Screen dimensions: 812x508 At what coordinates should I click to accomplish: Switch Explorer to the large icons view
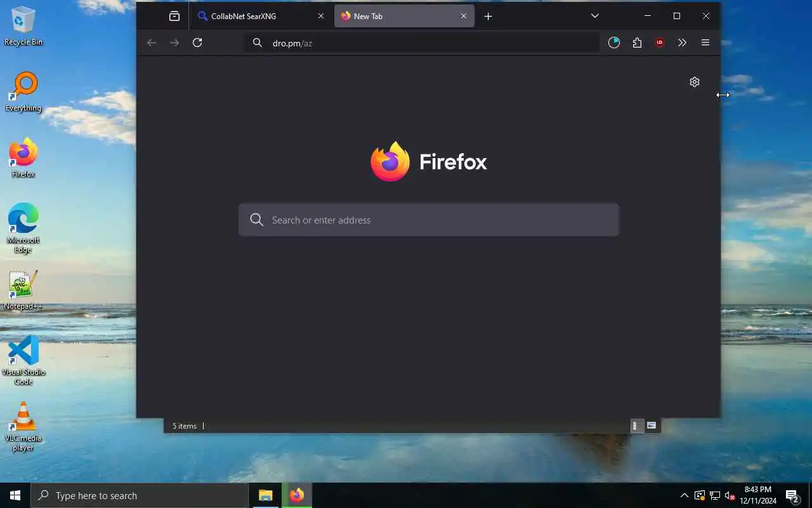coord(651,425)
